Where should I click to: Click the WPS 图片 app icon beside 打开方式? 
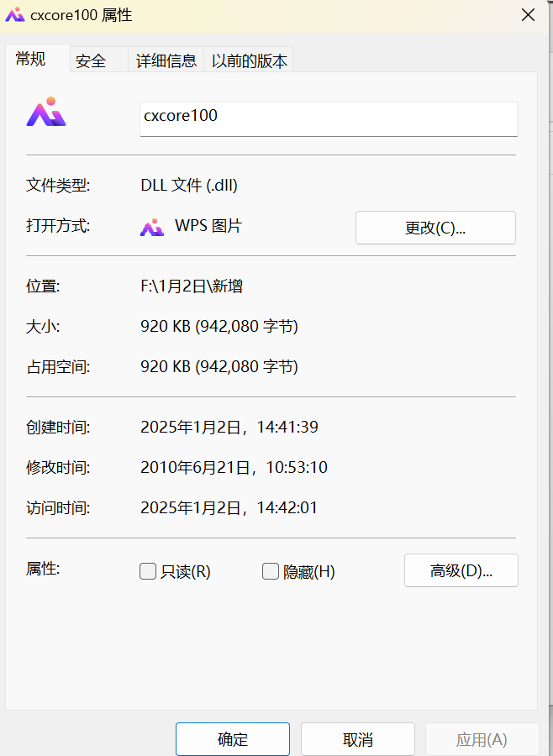[152, 227]
